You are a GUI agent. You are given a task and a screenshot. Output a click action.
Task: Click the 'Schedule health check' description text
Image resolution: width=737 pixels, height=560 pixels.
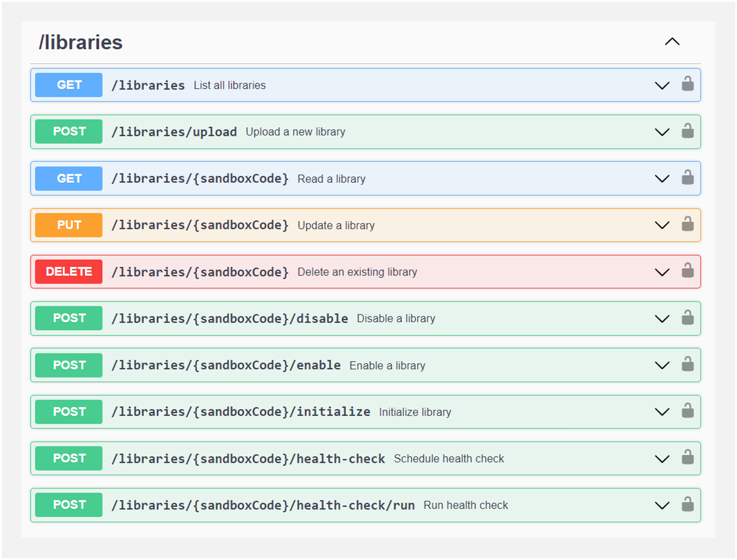pos(449,459)
